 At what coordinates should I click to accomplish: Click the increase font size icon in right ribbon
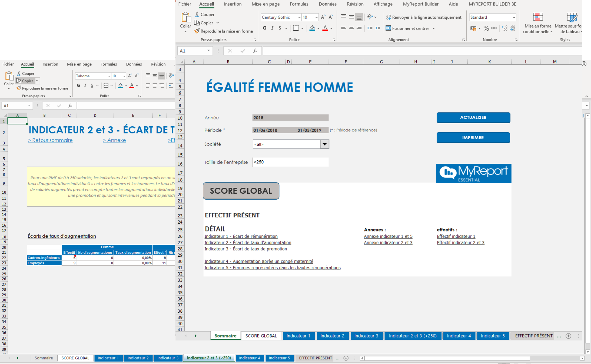click(323, 17)
